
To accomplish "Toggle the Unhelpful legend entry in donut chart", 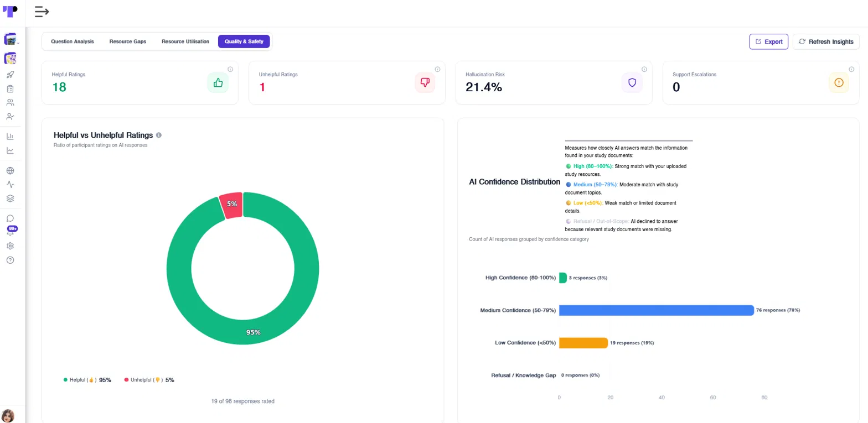I will 149,380.
